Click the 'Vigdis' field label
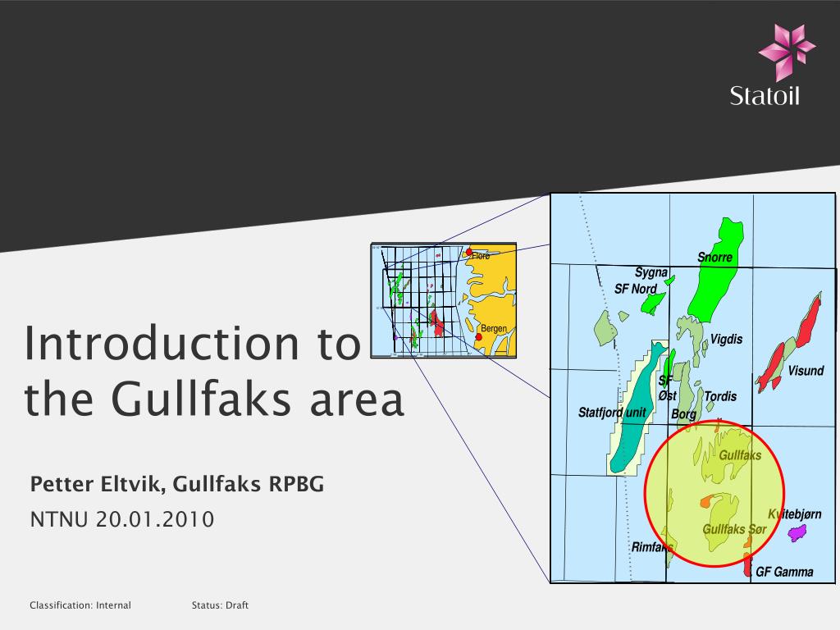The image size is (840, 630). pyautogui.click(x=727, y=339)
